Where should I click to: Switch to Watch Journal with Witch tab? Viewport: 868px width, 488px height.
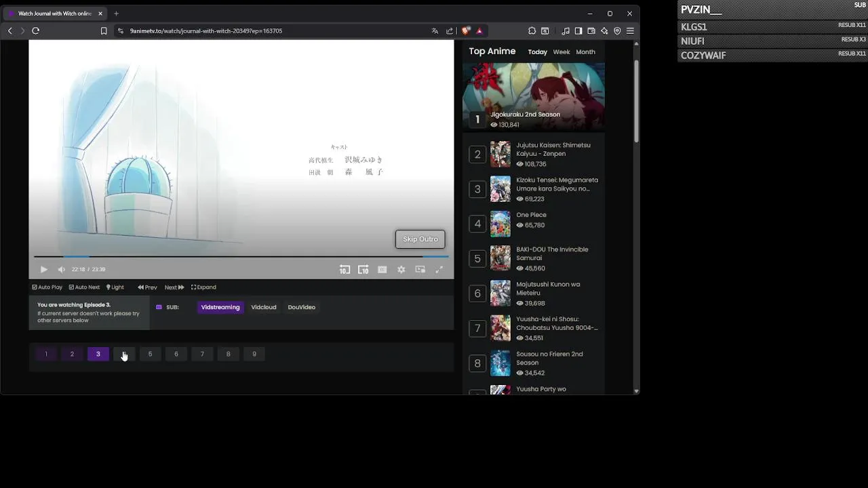coord(54,14)
